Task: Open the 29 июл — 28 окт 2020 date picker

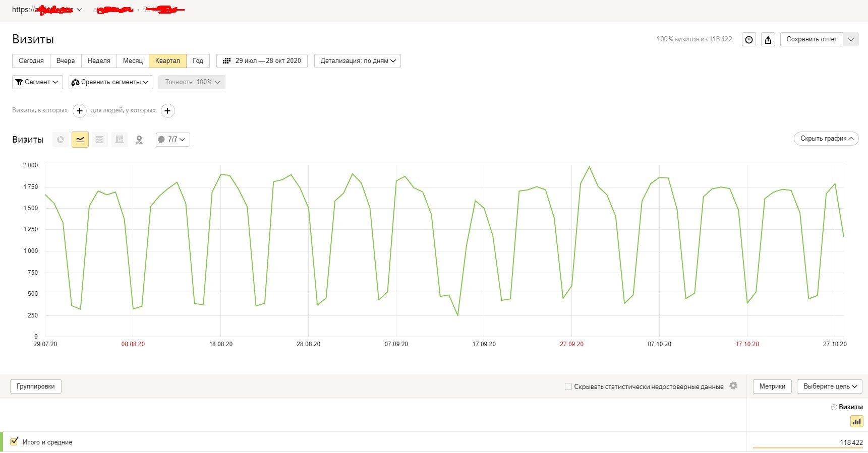Action: [x=262, y=61]
